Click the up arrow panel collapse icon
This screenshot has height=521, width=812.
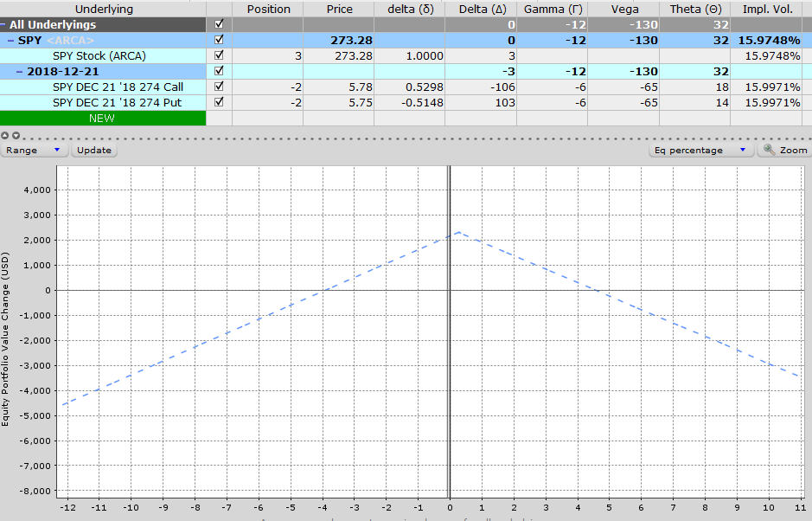4,135
